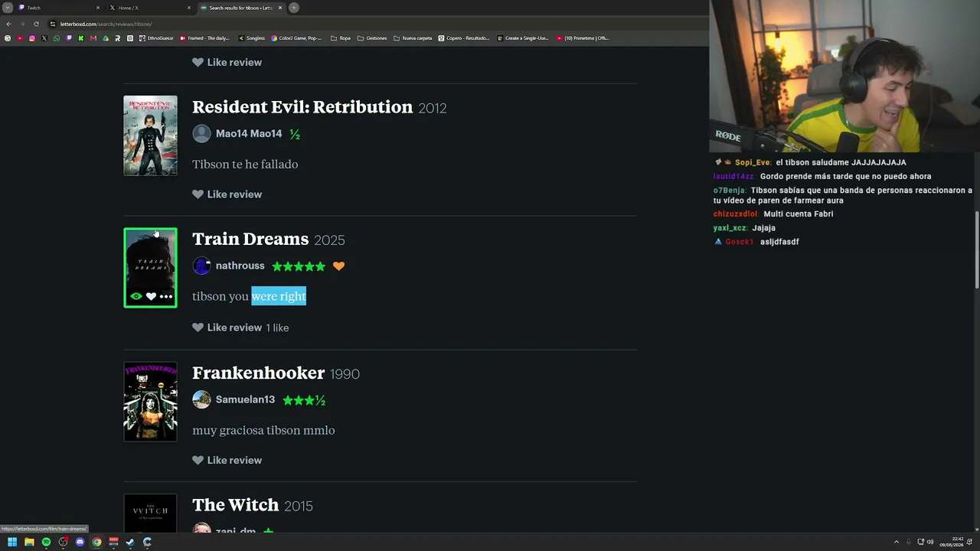Click the review text "Tibson te he fallado"
Viewport: 980px width, 551px height.
point(245,165)
